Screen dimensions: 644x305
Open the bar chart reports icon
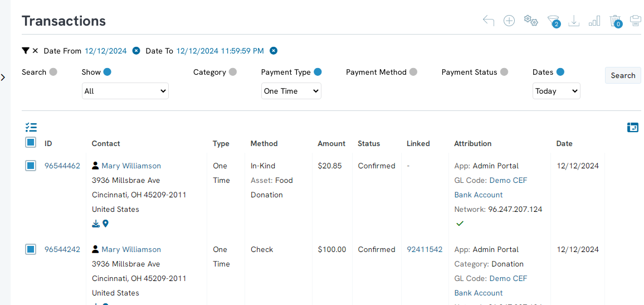594,21
